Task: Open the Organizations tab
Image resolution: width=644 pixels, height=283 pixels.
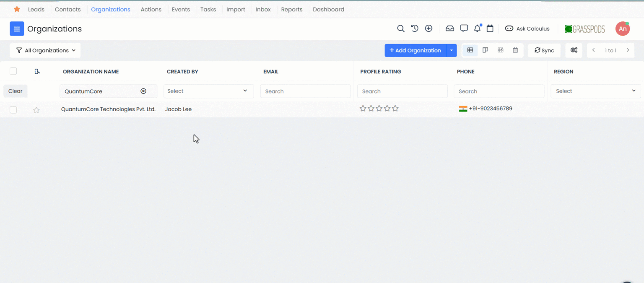Action: pyautogui.click(x=111, y=9)
